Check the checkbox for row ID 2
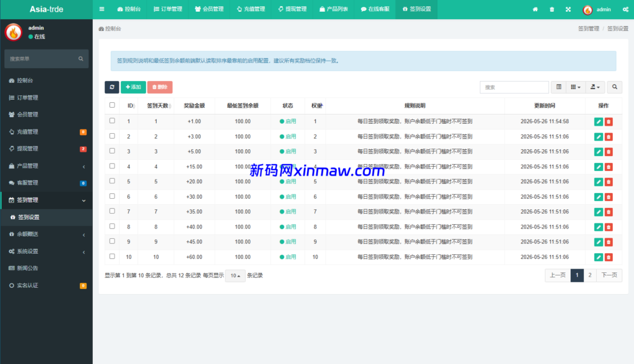This screenshot has width=634, height=364. click(x=112, y=136)
